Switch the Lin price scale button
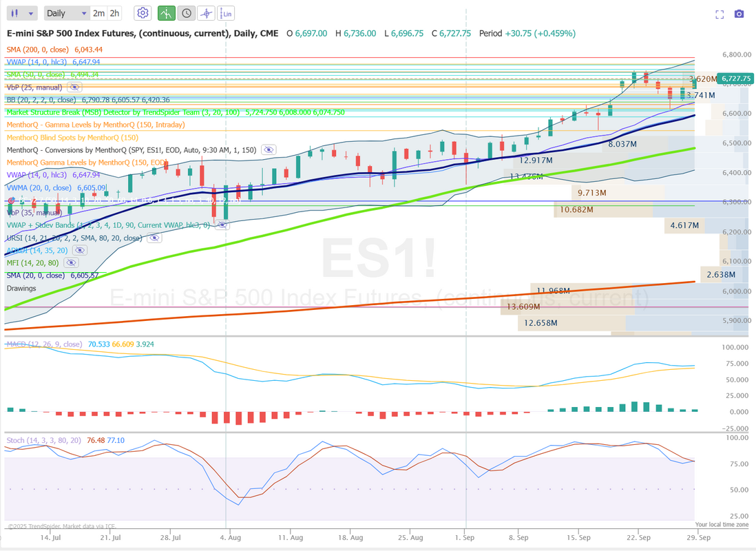The image size is (756, 551). 227,13
